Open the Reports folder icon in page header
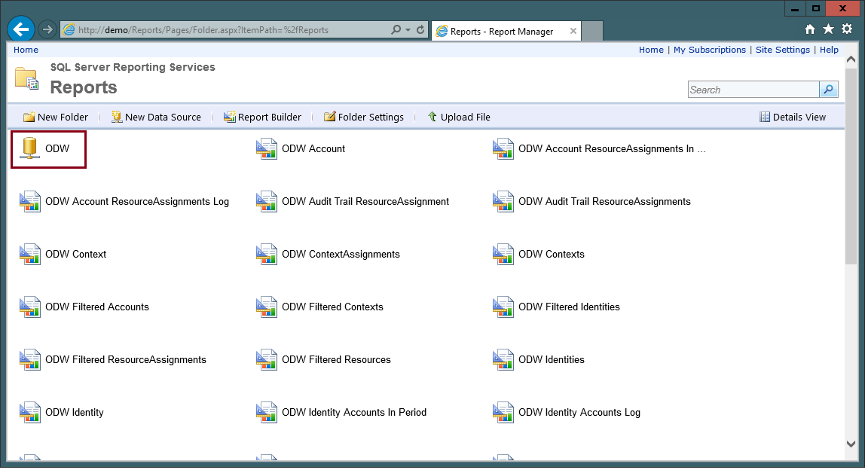Image resolution: width=868 pixels, height=470 pixels. (x=26, y=78)
